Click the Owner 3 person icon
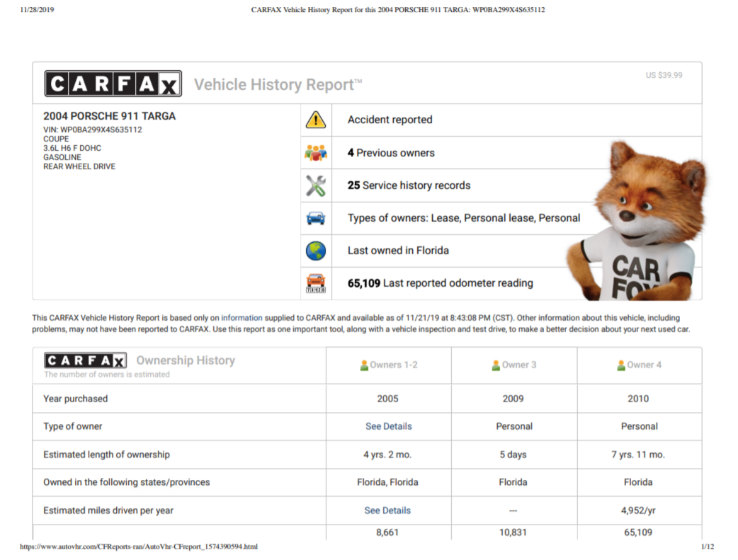The image size is (738, 560). (x=496, y=365)
